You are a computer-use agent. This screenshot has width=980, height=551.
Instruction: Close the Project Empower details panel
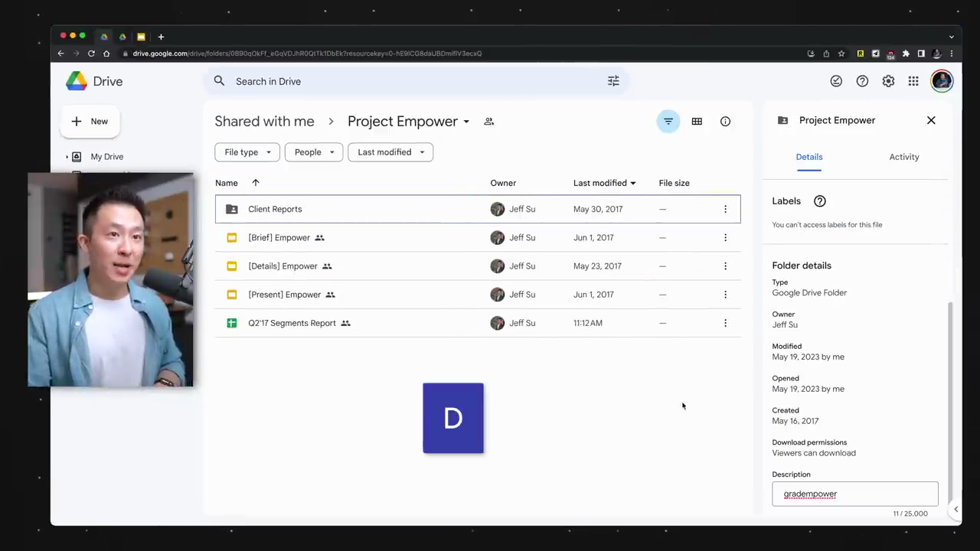[931, 120]
